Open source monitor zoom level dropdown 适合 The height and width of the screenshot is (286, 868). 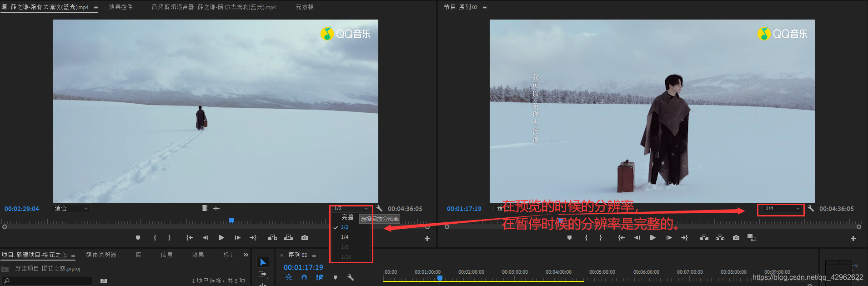pyautogui.click(x=71, y=208)
